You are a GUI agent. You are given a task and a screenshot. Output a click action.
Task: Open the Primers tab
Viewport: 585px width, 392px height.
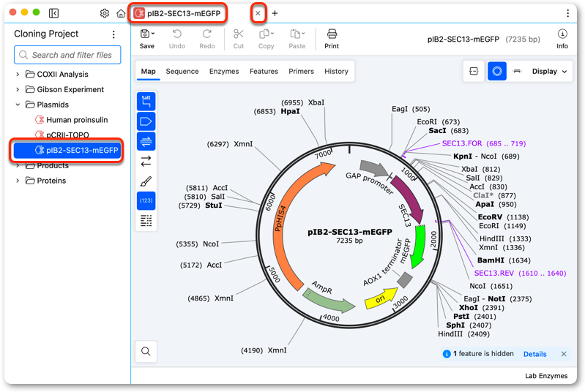coord(301,71)
